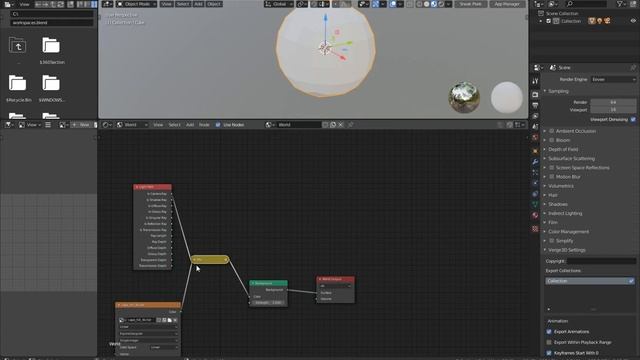Image resolution: width=640 pixels, height=360 pixels.
Task: Open the Texture properties tab checker icon
Action: [535, 229]
